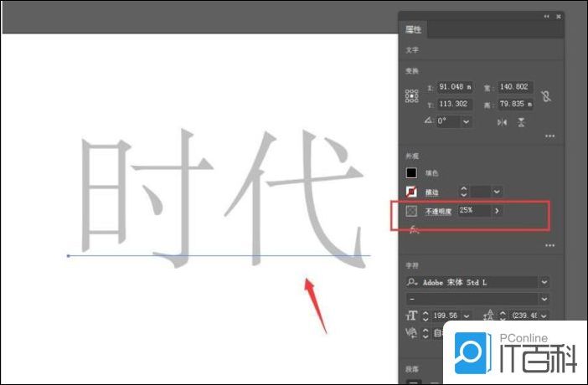The image size is (588, 385).
Task: Open the font family dropdown
Action: (544, 282)
